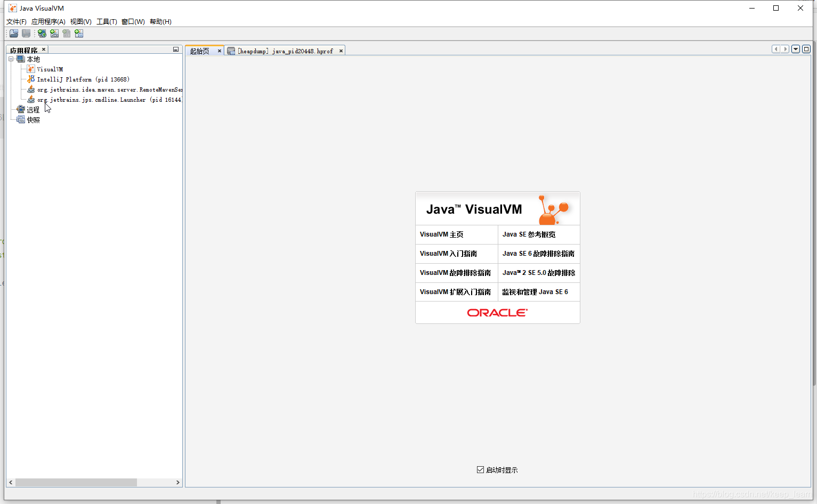Switch to the heapdump java_pid20448.hprof tab

pyautogui.click(x=285, y=51)
